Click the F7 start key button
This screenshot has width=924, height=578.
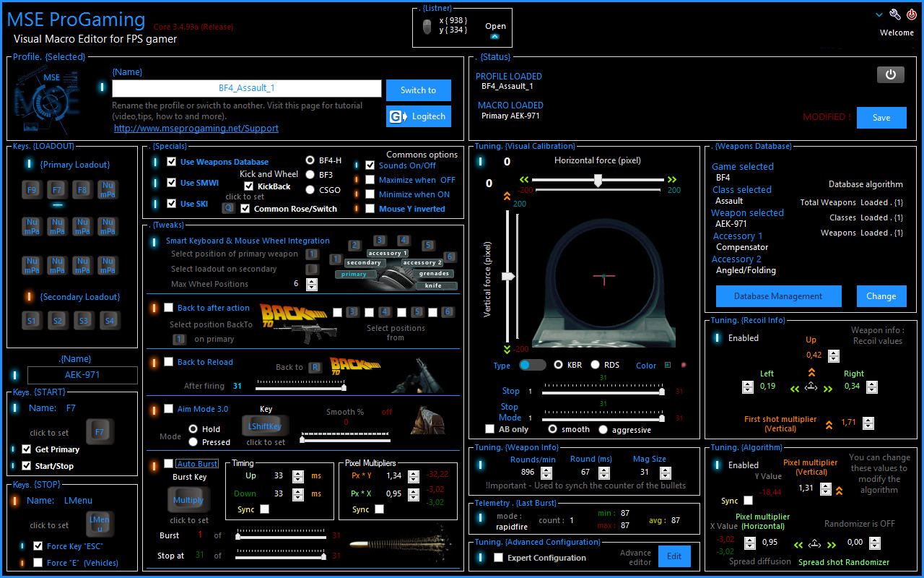click(100, 432)
